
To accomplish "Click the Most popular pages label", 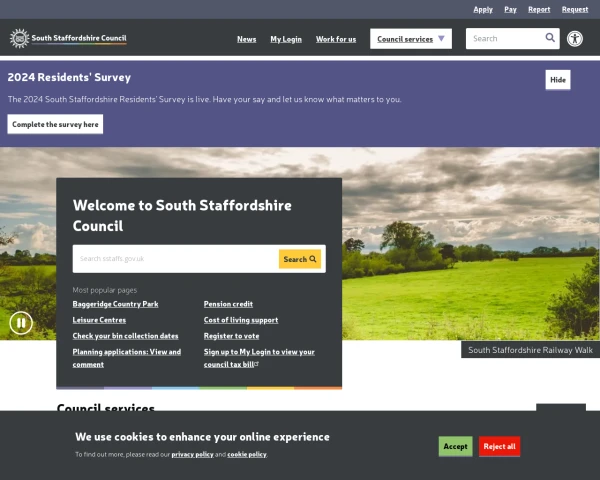I will click(x=104, y=290).
